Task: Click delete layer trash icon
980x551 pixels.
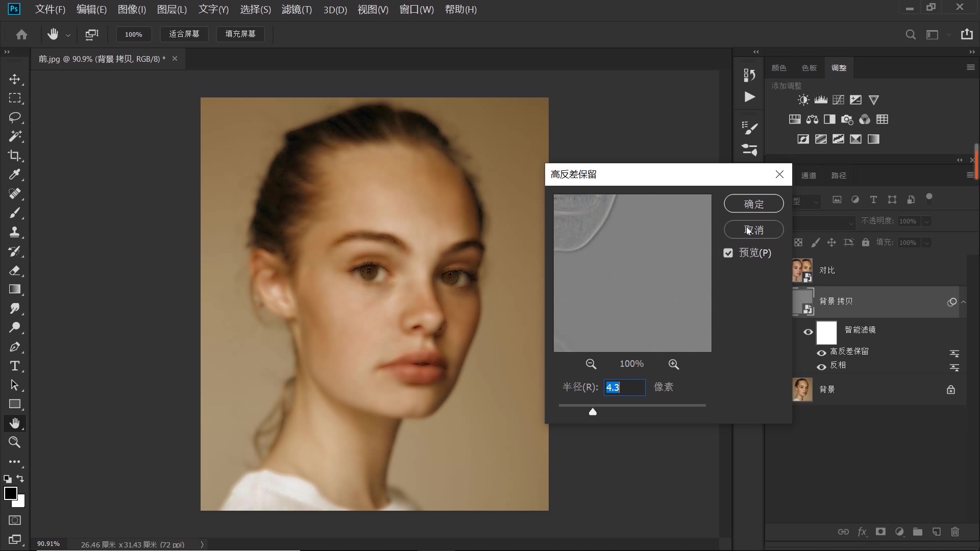Action: point(955,532)
